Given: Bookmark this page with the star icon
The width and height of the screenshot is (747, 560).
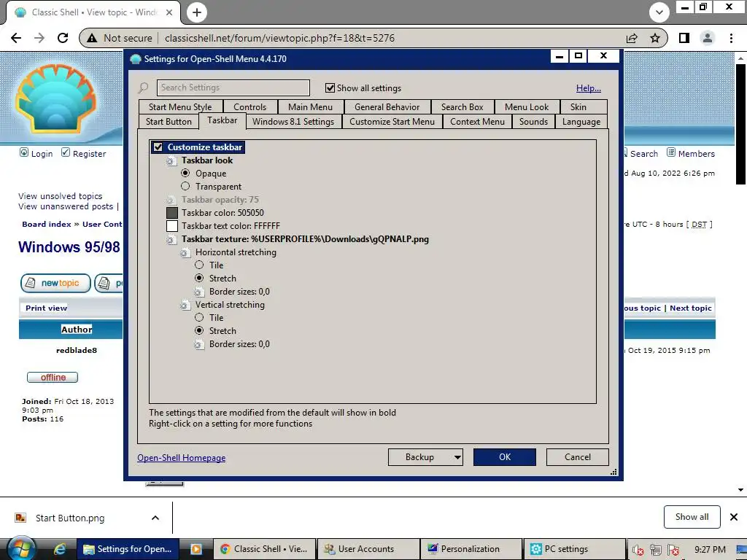Looking at the screenshot, I should pyautogui.click(x=655, y=38).
